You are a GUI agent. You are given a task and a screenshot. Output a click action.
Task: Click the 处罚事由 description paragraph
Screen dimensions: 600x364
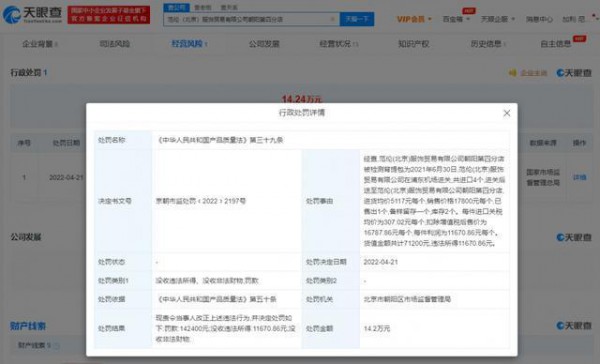[x=434, y=201]
